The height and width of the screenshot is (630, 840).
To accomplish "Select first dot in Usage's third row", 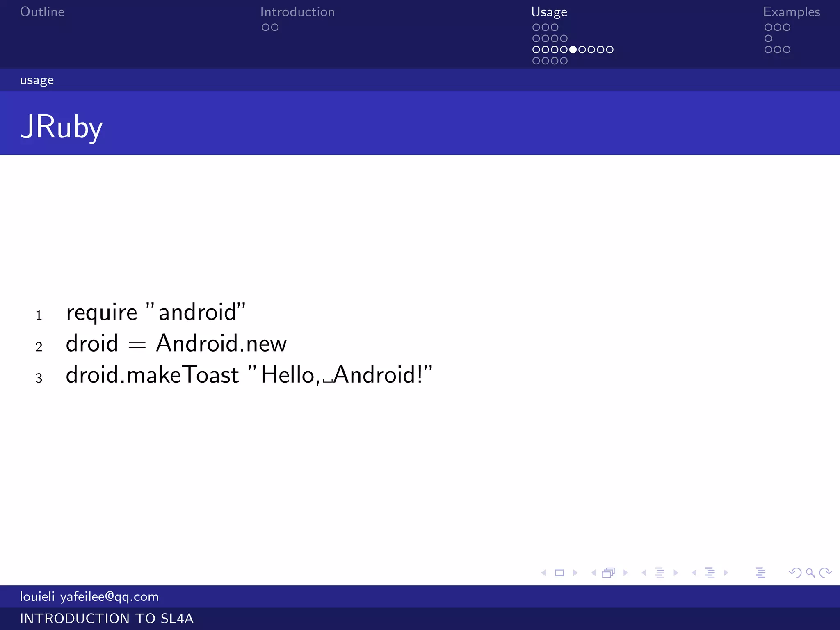I will point(536,50).
